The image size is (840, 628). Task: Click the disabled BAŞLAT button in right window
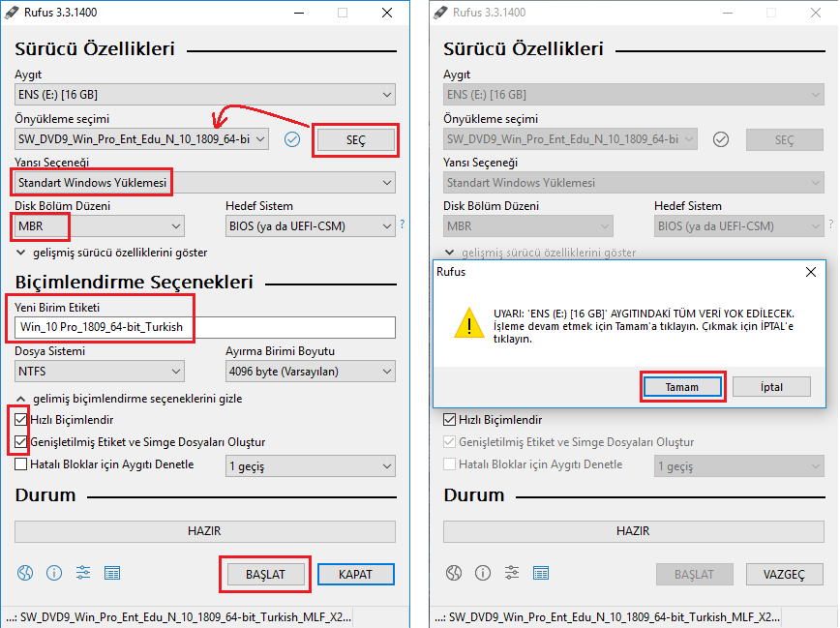[694, 575]
